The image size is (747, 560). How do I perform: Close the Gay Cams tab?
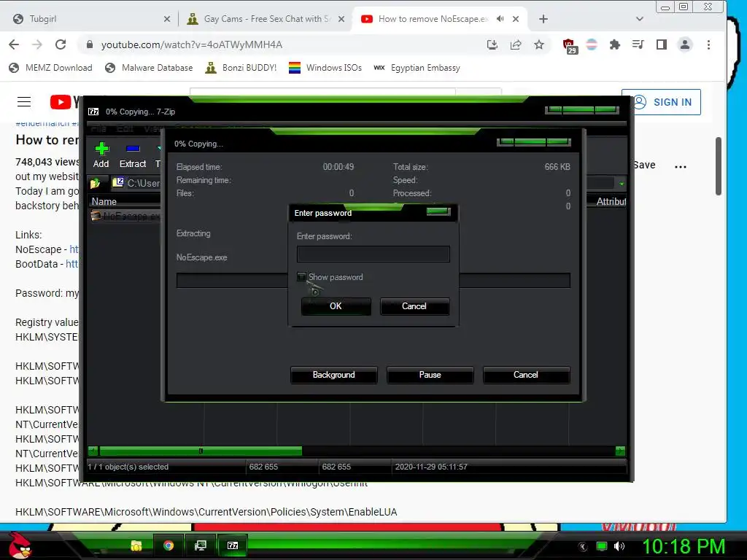pos(341,19)
